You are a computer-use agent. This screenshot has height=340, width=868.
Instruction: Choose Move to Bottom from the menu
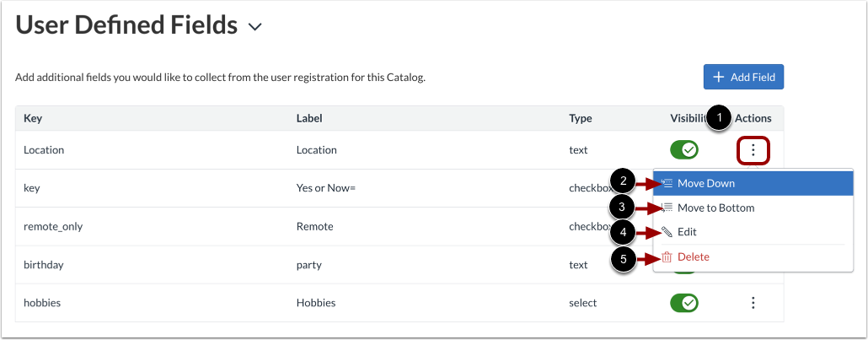715,208
